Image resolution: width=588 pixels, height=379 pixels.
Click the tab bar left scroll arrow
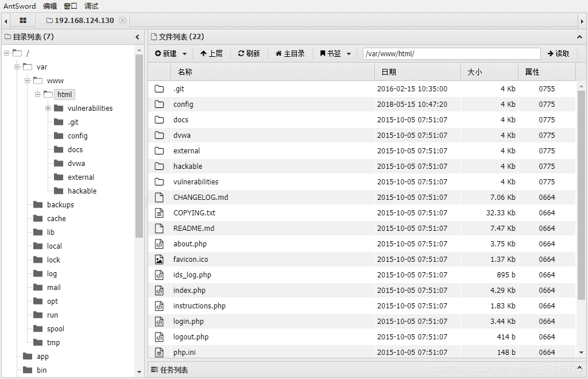6,21
